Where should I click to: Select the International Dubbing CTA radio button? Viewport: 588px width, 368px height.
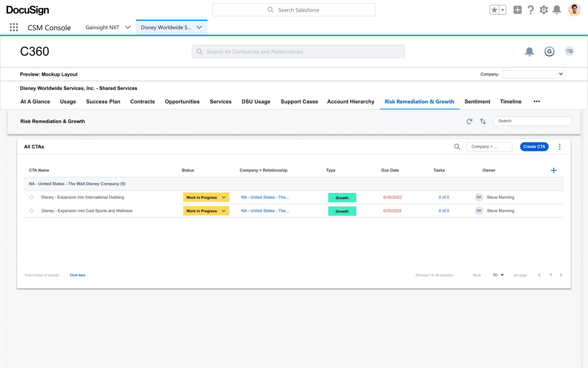[x=31, y=197]
